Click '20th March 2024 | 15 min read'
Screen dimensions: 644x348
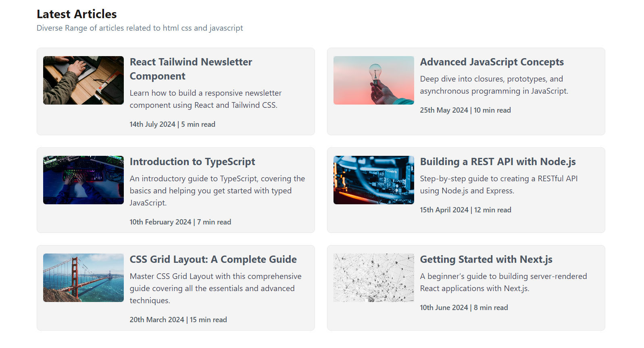click(178, 320)
